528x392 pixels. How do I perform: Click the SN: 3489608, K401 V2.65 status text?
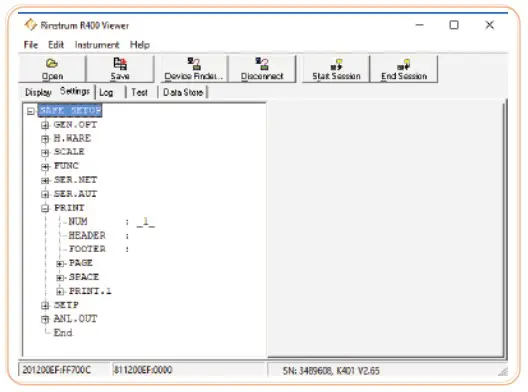tap(331, 371)
